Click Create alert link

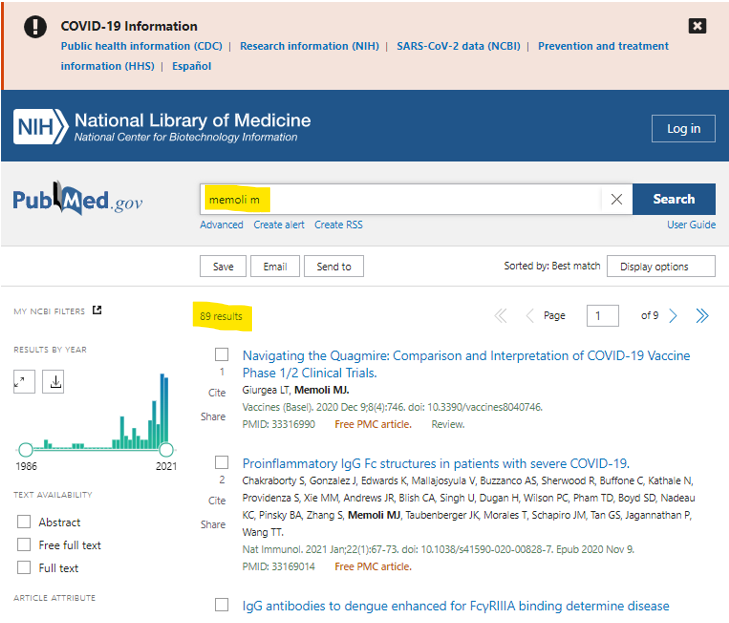point(279,225)
